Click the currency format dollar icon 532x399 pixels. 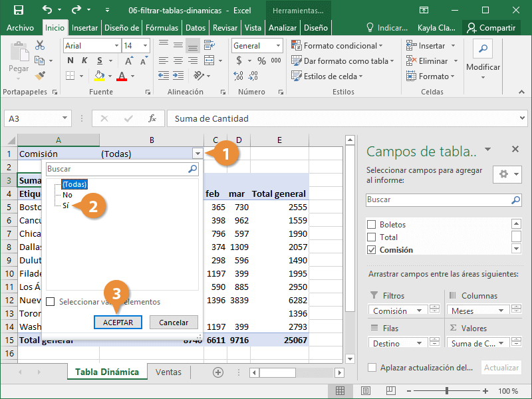(239, 61)
